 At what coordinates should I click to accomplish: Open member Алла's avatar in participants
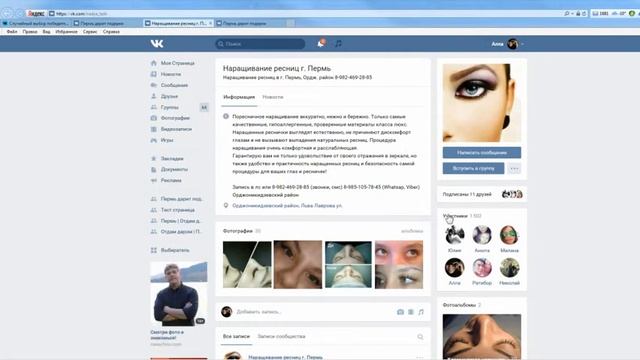tap(454, 268)
